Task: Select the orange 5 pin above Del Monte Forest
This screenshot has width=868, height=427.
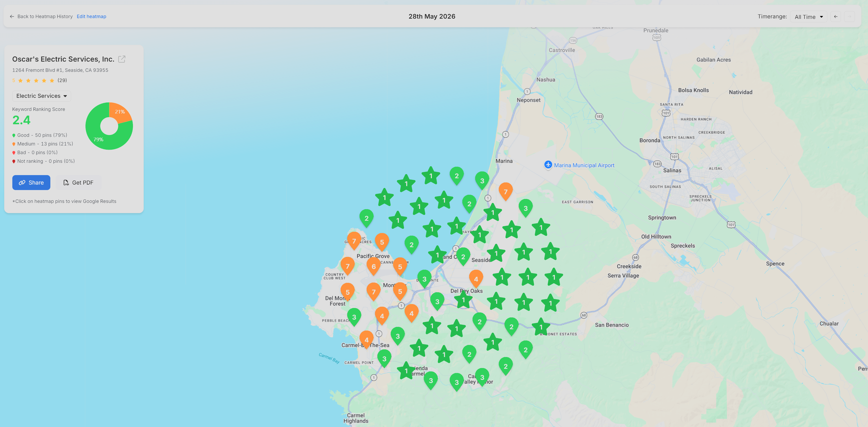Action: pos(347,292)
